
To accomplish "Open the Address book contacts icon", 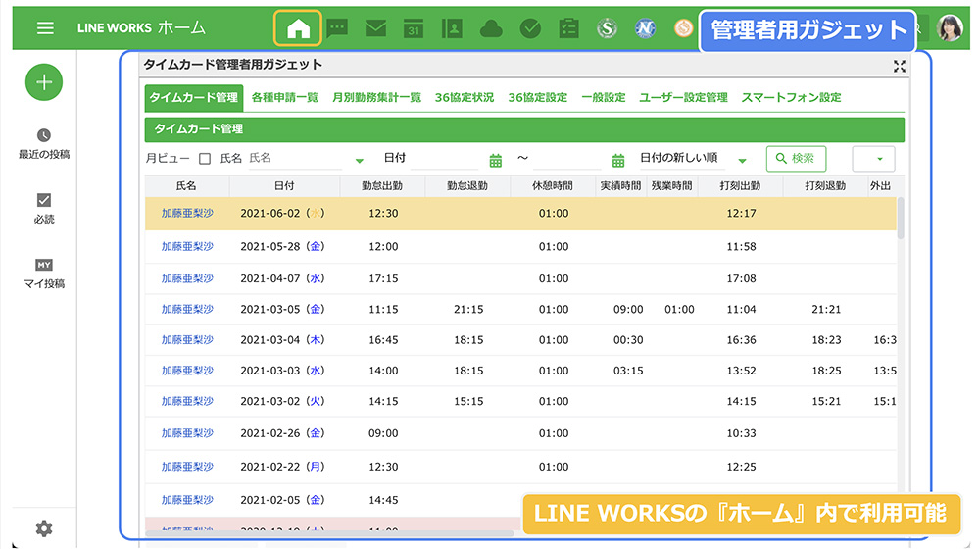I will [452, 28].
